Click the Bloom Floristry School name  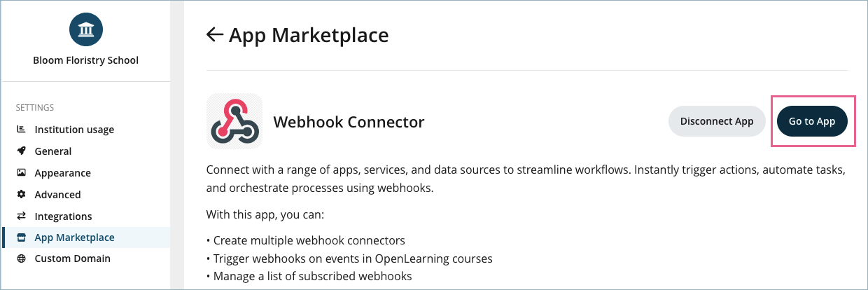click(86, 60)
